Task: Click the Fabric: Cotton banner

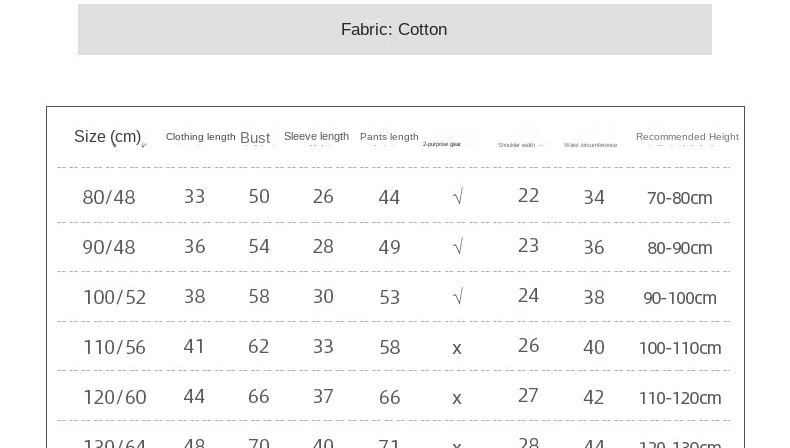Action: click(x=394, y=29)
